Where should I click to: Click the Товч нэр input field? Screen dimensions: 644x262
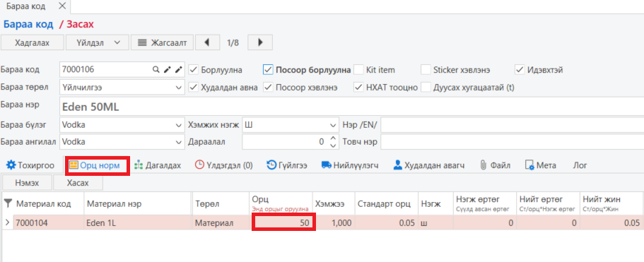[x=513, y=142]
